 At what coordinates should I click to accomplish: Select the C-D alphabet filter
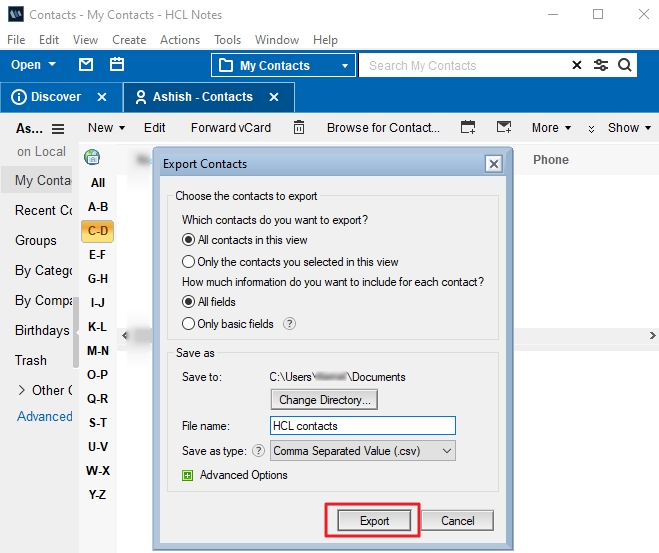[98, 231]
